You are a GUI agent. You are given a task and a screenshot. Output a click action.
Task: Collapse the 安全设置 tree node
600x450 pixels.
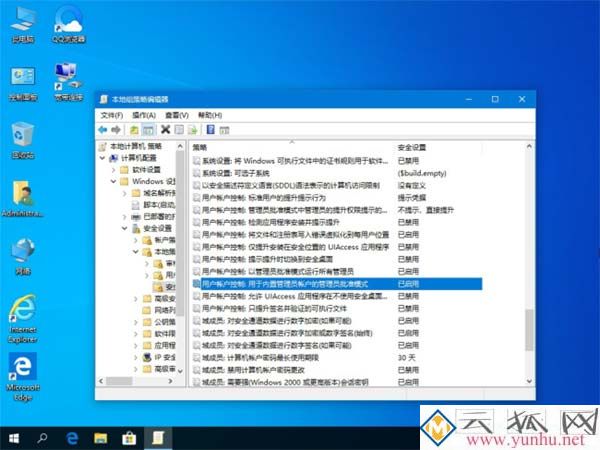124,228
